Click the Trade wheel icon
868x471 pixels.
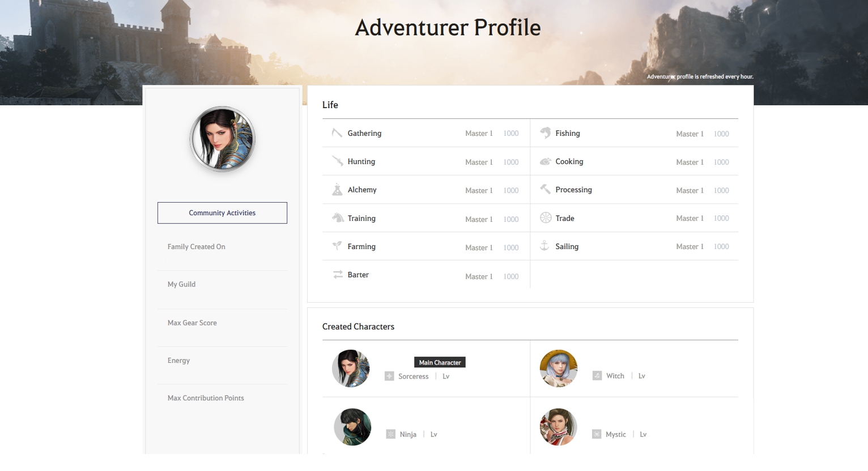pyautogui.click(x=545, y=218)
